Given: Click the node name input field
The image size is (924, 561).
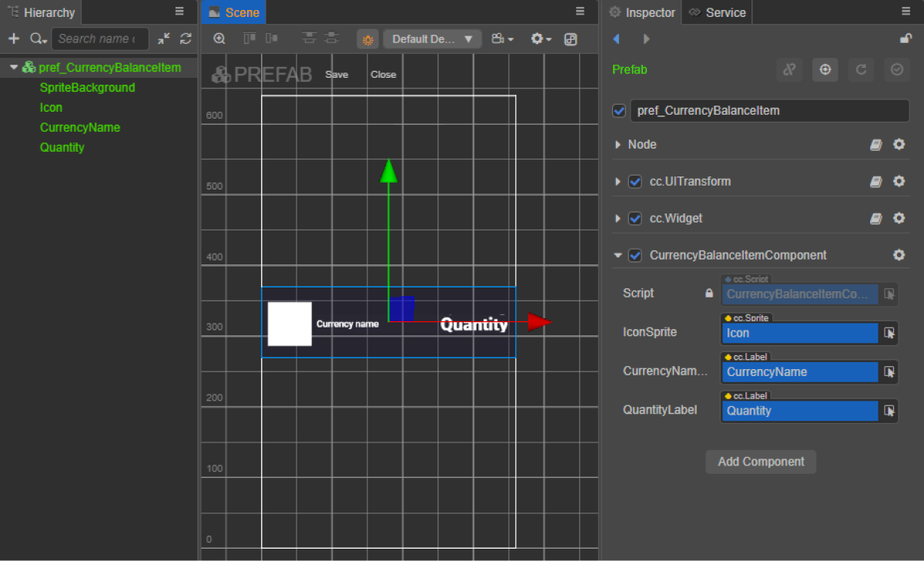Looking at the screenshot, I should pos(769,111).
